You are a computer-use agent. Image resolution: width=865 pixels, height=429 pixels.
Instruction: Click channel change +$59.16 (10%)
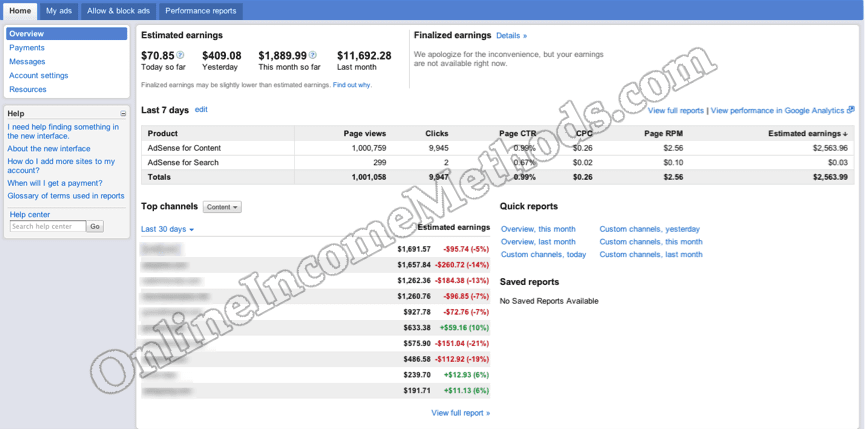tap(464, 328)
